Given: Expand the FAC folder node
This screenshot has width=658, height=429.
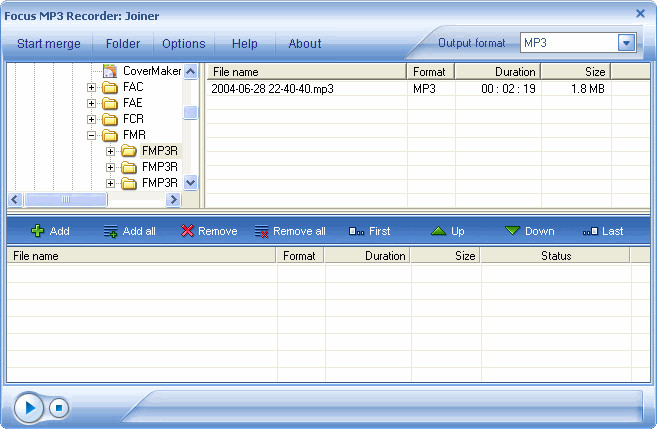Looking at the screenshot, I should pos(91,87).
